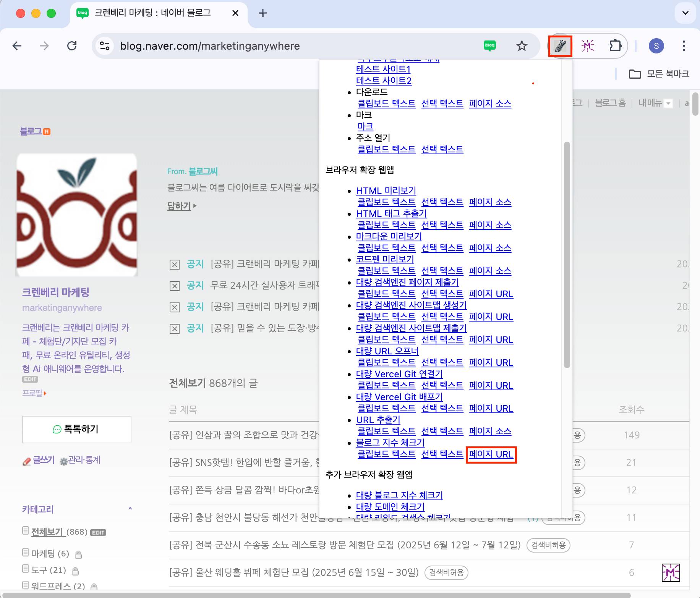Open the 블로그 지수 체크기 link

coord(390,443)
